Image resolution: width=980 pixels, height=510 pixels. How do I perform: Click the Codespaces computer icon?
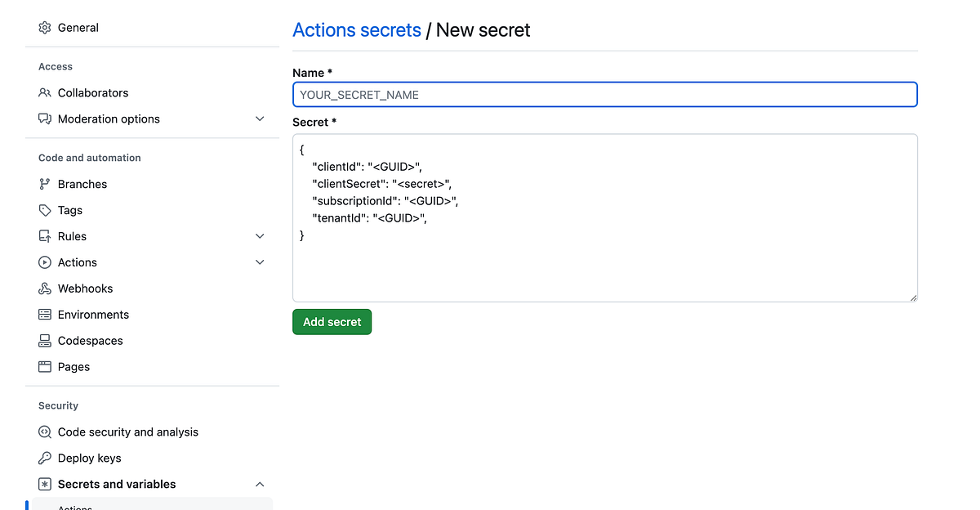pyautogui.click(x=45, y=341)
